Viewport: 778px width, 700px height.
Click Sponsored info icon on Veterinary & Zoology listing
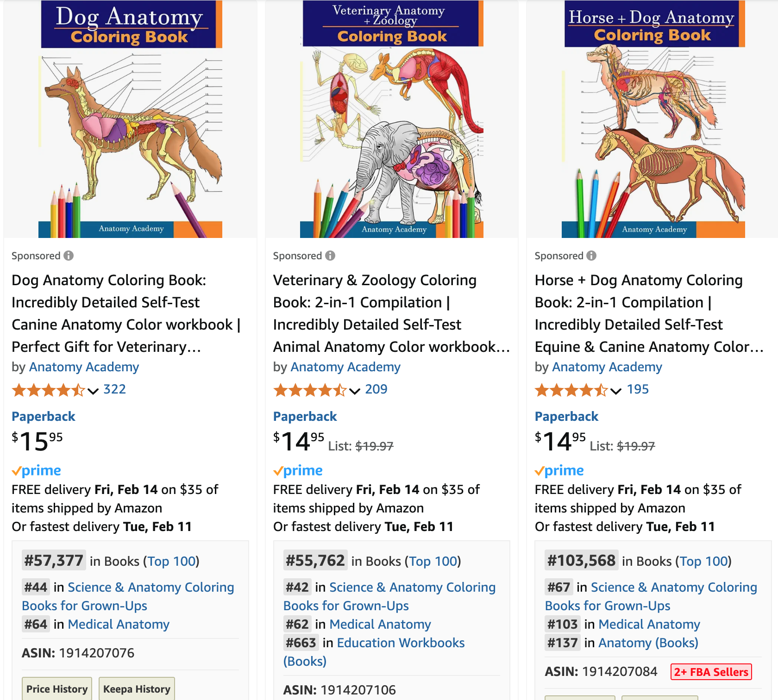coord(330,256)
